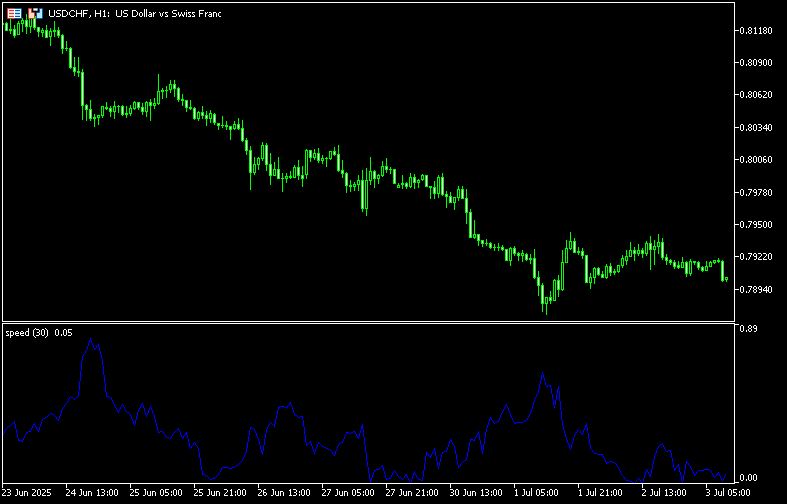Screen dimensions: 787x504
Task: Click the 0.00 indicator scale value
Action: [748, 477]
